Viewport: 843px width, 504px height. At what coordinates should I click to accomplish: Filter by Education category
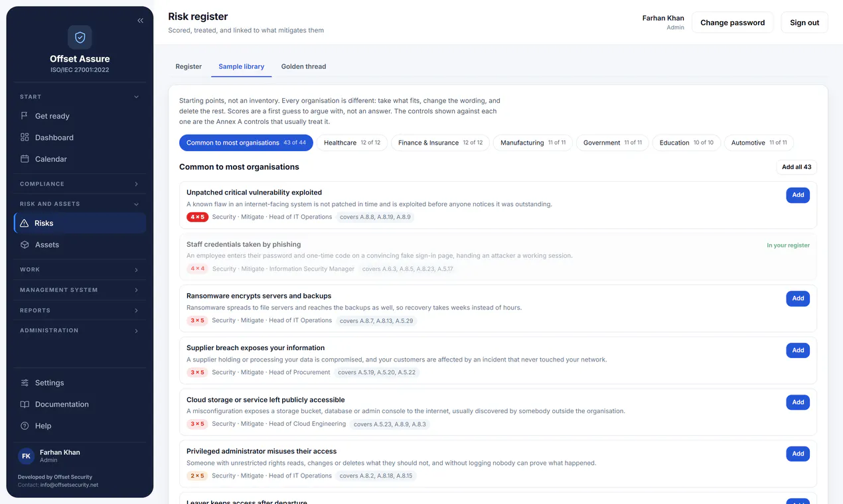[x=686, y=143]
